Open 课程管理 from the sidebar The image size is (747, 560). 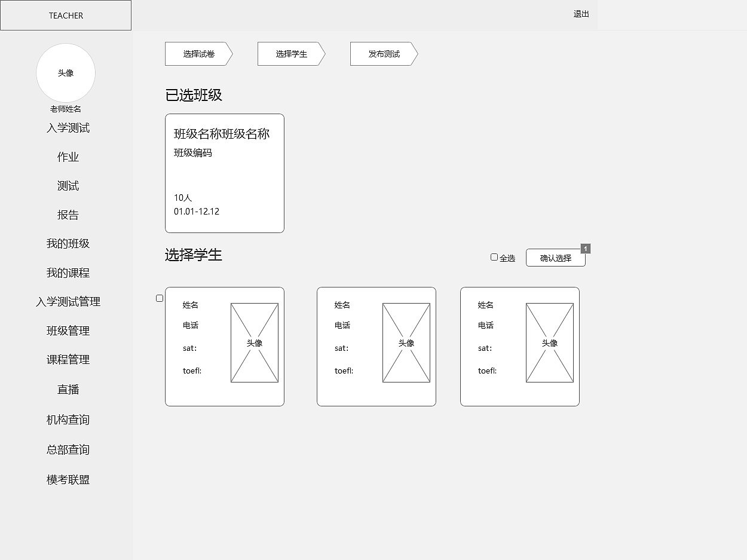click(67, 359)
